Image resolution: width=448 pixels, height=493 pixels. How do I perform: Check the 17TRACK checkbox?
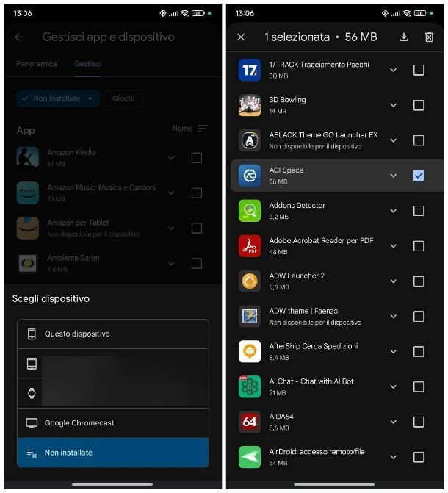coord(419,70)
